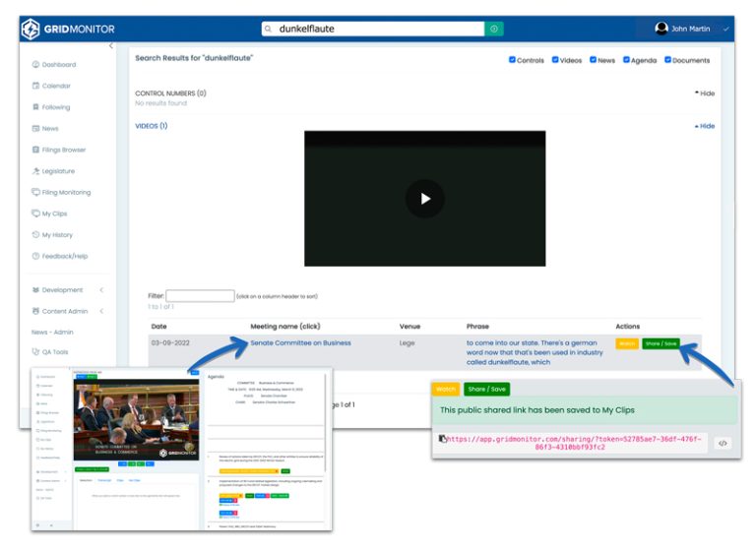The image size is (756, 552).
Task: Copy the sharing link via clipboard icon
Action: tap(442, 439)
